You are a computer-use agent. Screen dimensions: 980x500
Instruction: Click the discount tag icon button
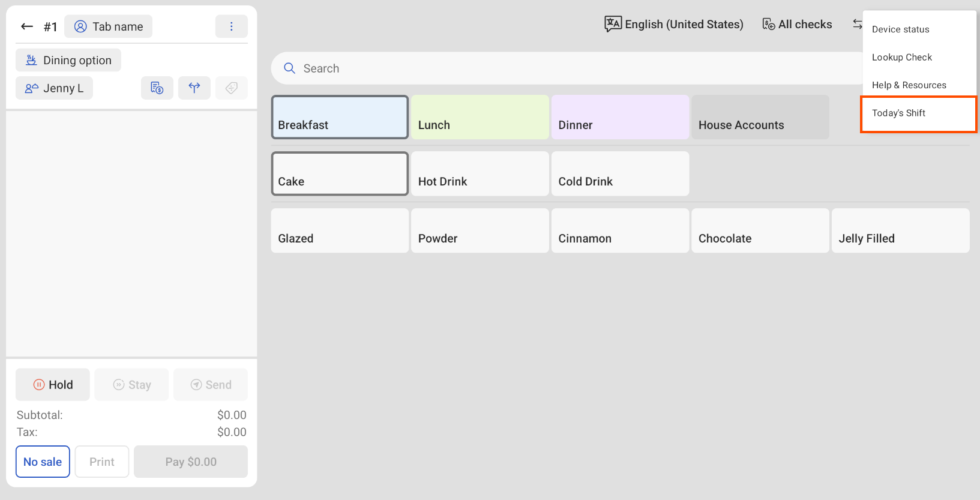coord(232,88)
